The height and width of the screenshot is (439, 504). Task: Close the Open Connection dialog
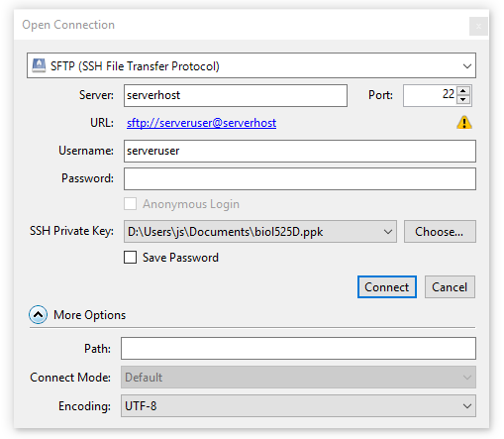coord(478,26)
